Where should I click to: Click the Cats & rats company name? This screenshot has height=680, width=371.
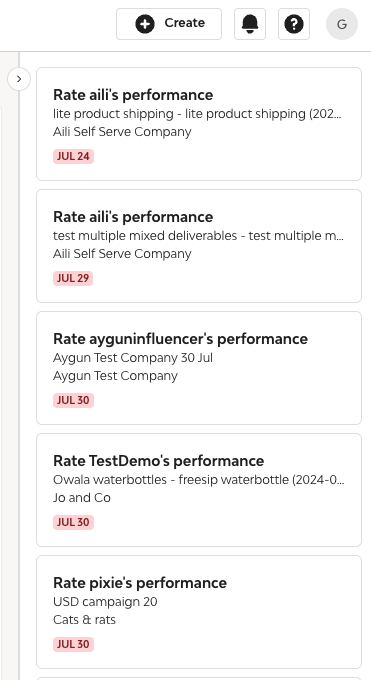click(x=84, y=620)
